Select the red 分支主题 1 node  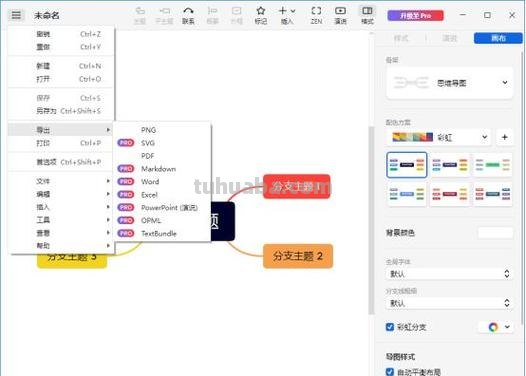296,186
